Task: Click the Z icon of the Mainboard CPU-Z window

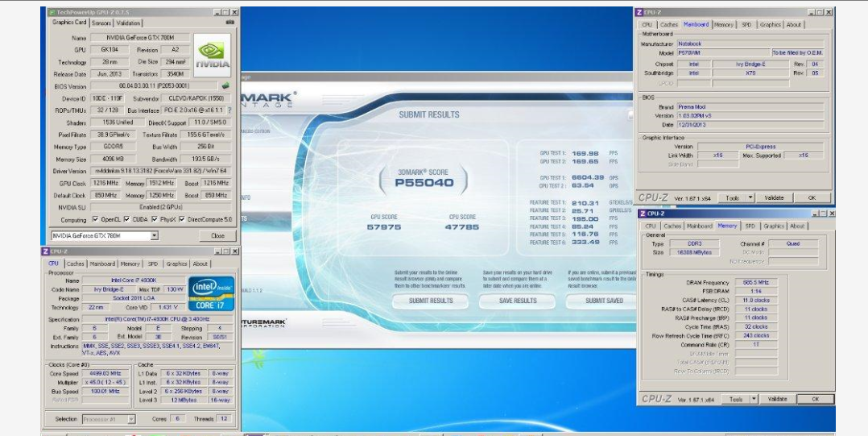Action: [639, 12]
